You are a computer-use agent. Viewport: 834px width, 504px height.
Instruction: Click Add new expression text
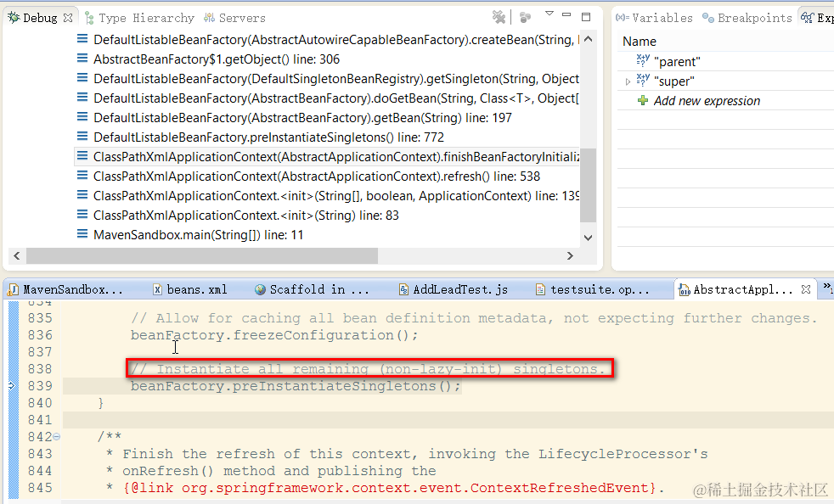coord(707,101)
